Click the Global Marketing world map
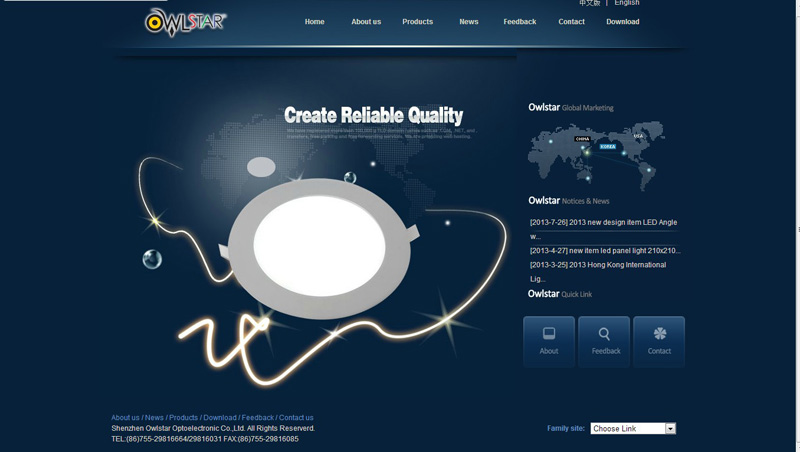 (x=596, y=155)
